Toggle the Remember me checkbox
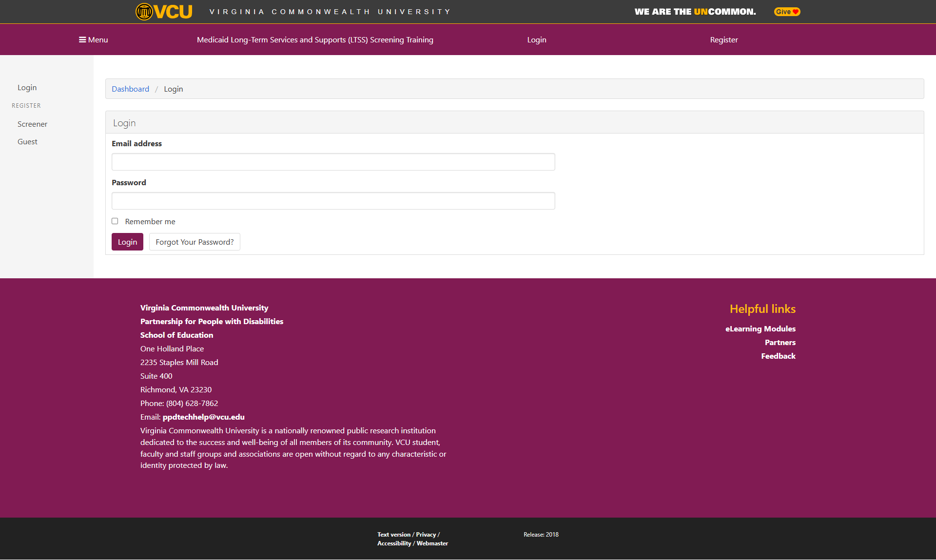The width and height of the screenshot is (936, 560). point(115,221)
